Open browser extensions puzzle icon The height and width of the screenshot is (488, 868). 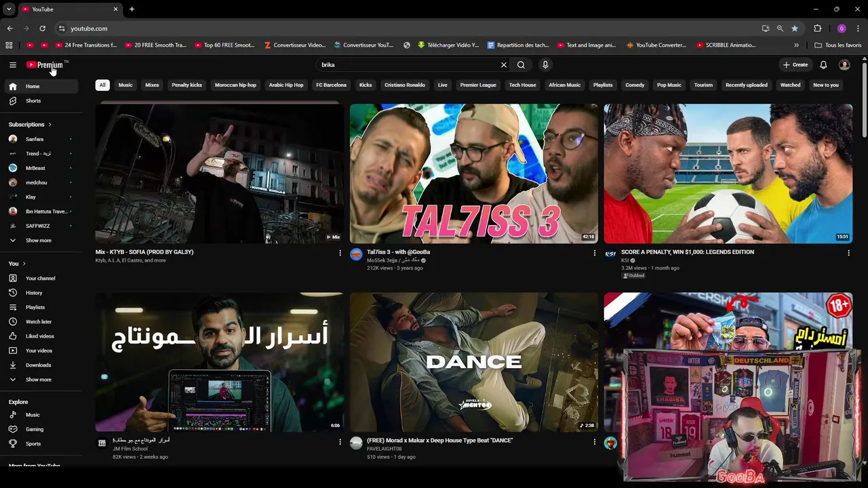[817, 28]
